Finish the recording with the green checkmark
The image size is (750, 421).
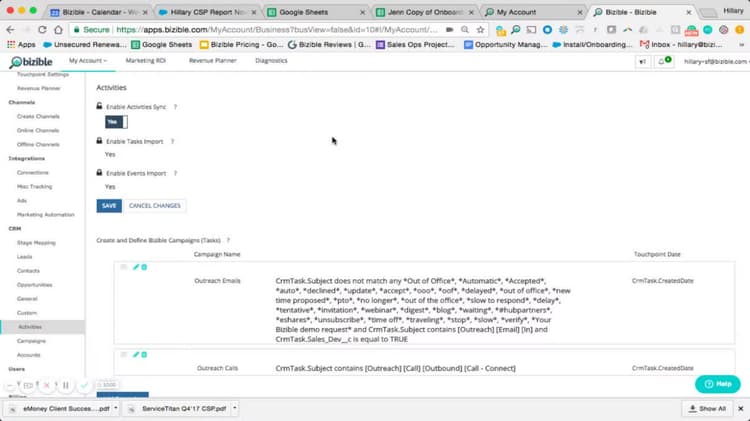point(84,385)
